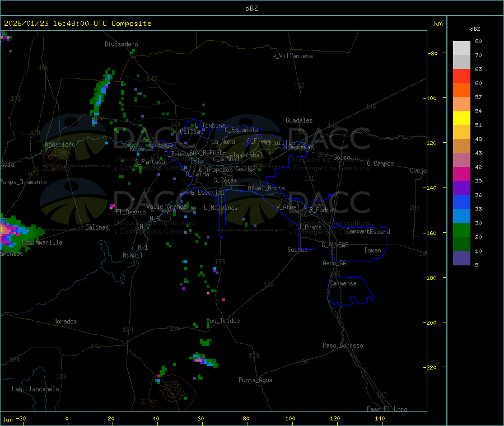Image resolution: width=504 pixels, height=426 pixels.
Task: Click the 'Agua_Toro' map label
Action: [x=60, y=144]
